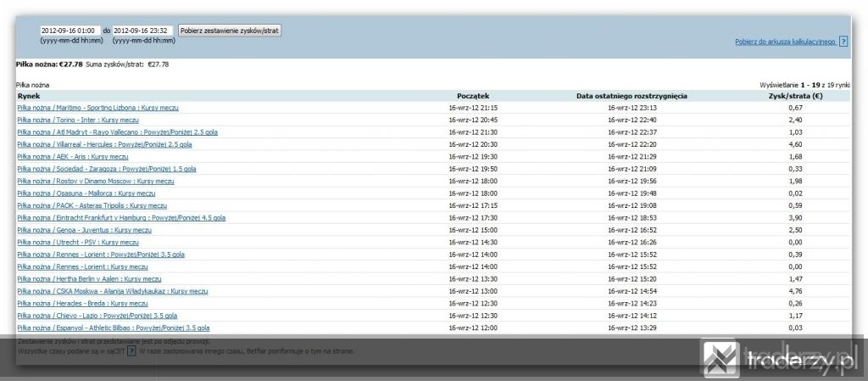Open Osasuna - Mallorca Kursy meczu link
The image size is (868, 381).
[86, 193]
